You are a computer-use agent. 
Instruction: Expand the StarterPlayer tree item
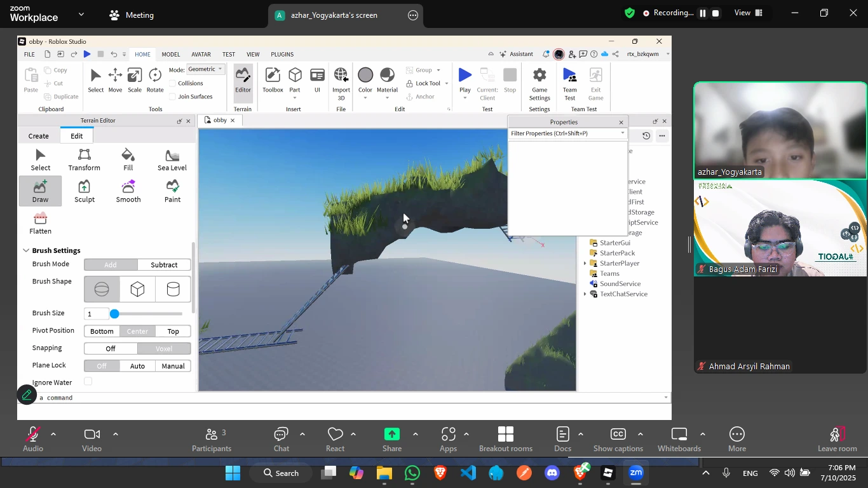[585, 263]
